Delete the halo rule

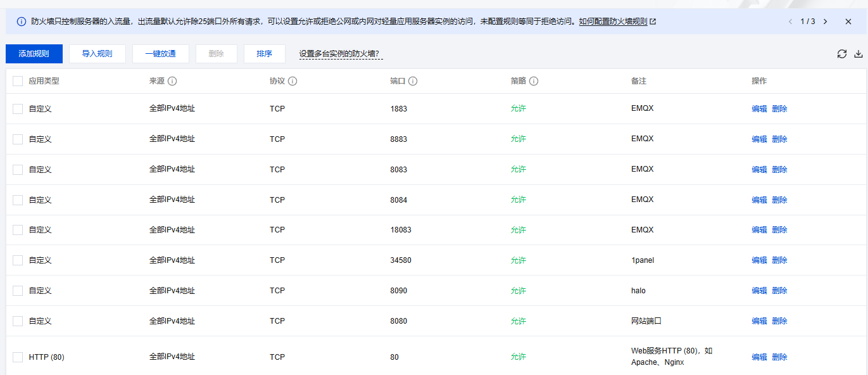coord(779,291)
